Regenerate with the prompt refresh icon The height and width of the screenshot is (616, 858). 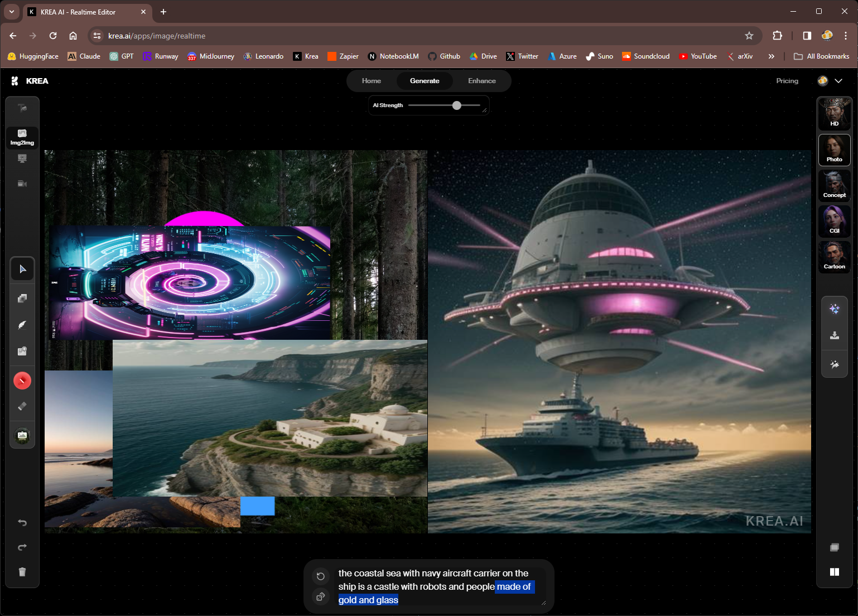(x=321, y=576)
